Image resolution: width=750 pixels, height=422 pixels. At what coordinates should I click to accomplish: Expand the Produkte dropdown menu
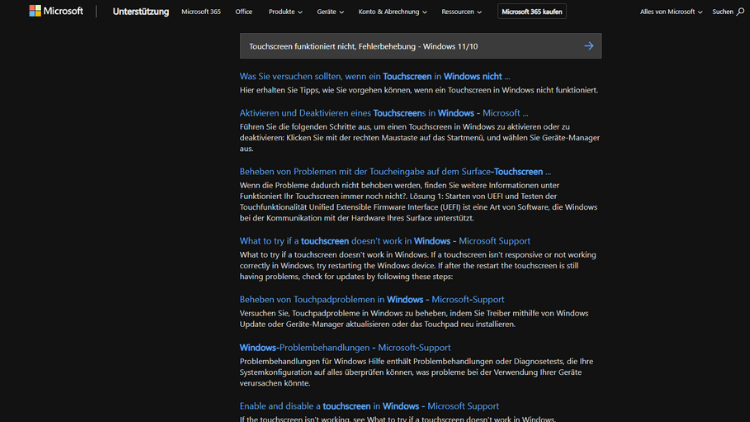coord(285,12)
